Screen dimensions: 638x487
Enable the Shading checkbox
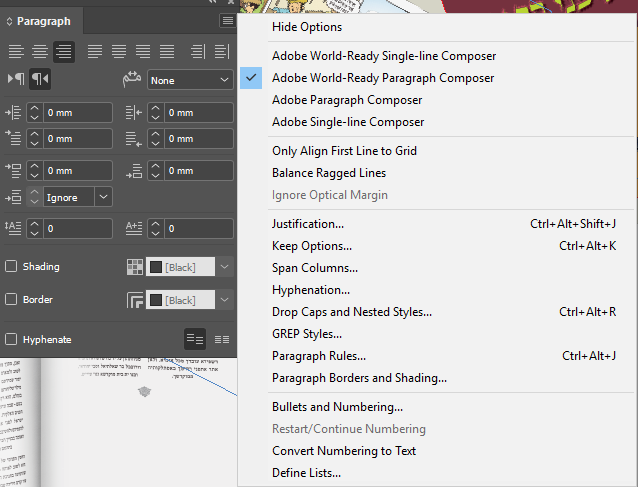(x=11, y=267)
